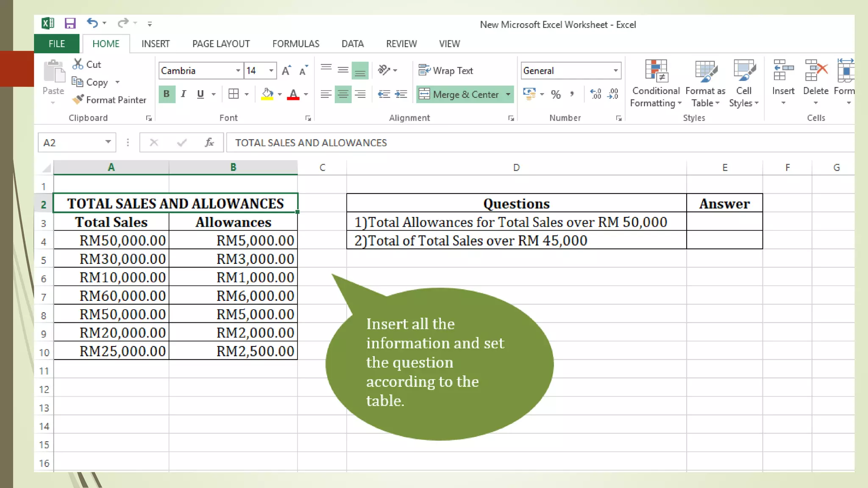Toggle Italic formatting
This screenshot has height=488, width=868.
pyautogui.click(x=184, y=94)
